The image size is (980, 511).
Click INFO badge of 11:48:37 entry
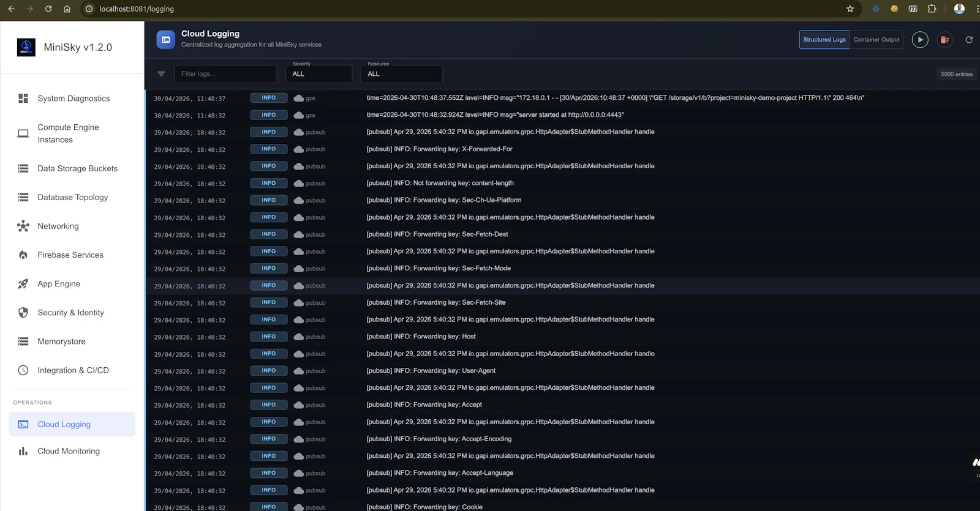tap(269, 98)
